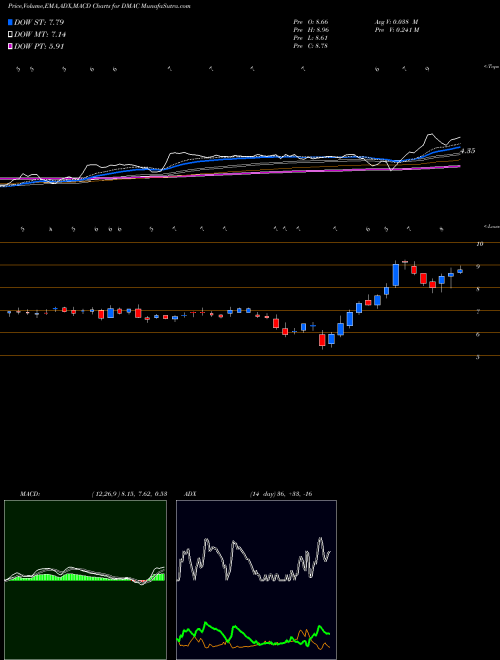Viewport: 500px width, 660px height.
Task: Click the chart title mentioning DMAC MunafaSutra.com
Action: [x=99, y=7]
